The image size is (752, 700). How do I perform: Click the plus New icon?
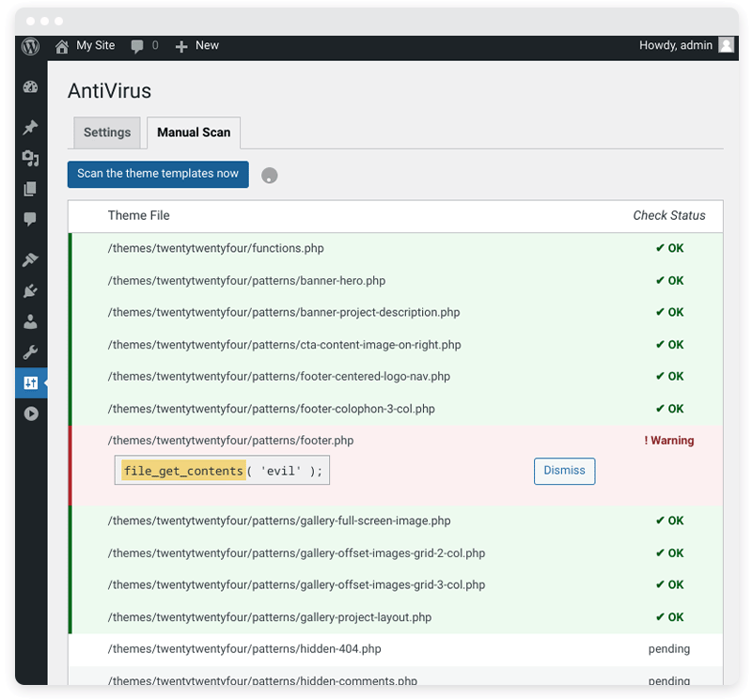click(x=181, y=46)
